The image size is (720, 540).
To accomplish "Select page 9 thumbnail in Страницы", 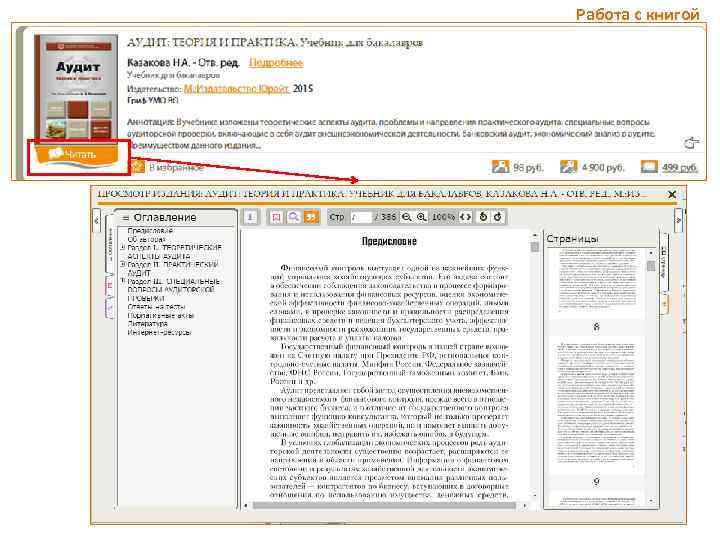I will [x=596, y=406].
